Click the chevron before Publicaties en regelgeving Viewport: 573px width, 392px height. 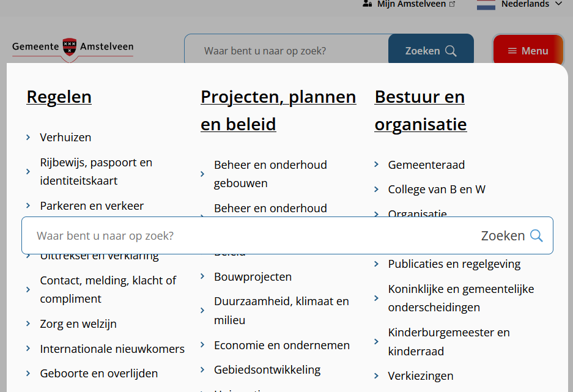click(x=377, y=264)
